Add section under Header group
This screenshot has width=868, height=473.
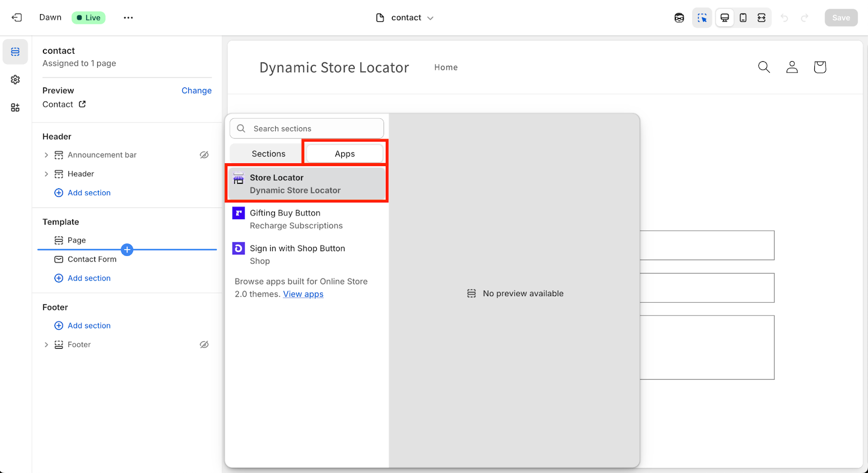coord(82,193)
